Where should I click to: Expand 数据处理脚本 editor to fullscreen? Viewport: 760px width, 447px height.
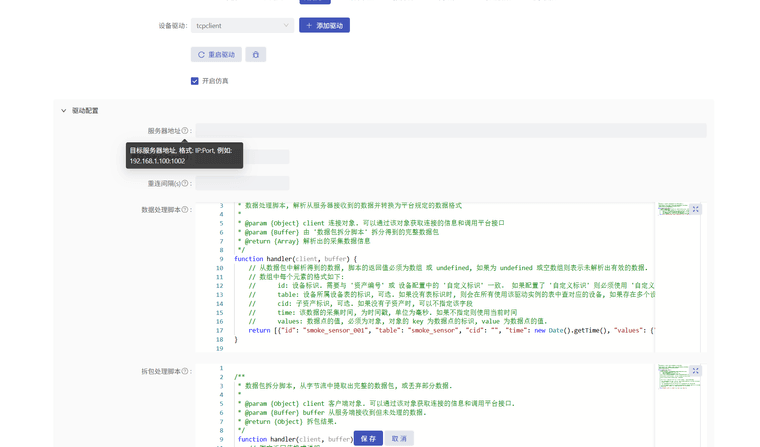tap(696, 210)
